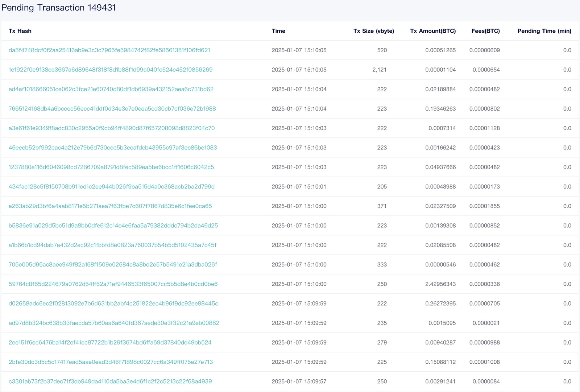Open transaction hash starting ad97d8b324bc
Image resolution: width=580 pixels, height=392 pixels.
[114, 323]
